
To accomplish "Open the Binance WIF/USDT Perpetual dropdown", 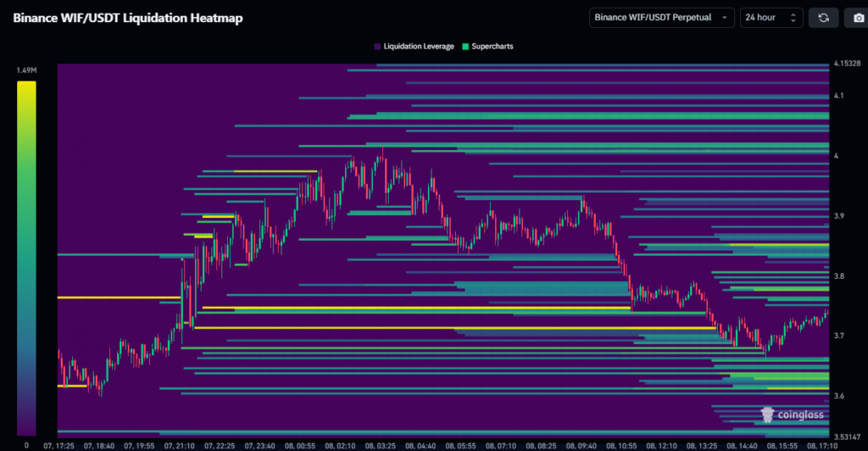I will coord(661,18).
